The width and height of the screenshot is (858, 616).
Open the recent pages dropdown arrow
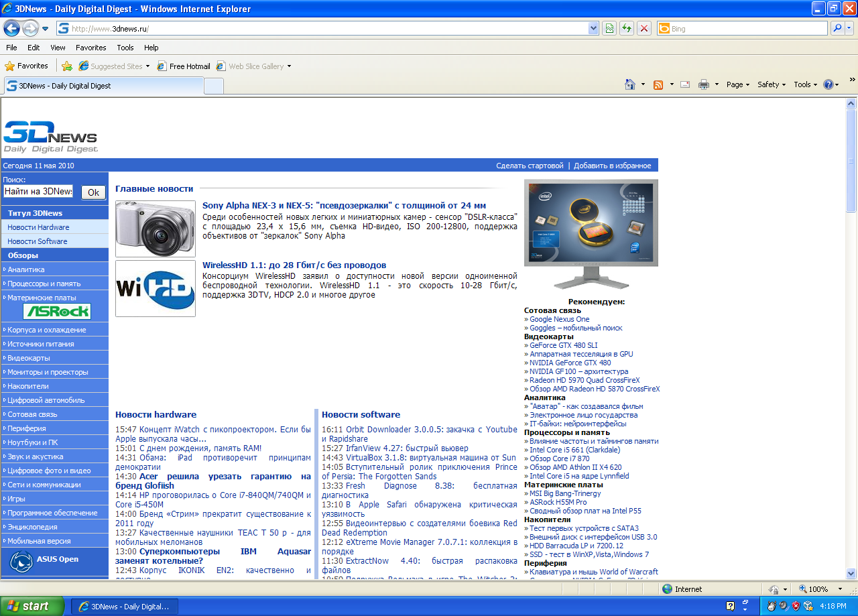(x=45, y=29)
